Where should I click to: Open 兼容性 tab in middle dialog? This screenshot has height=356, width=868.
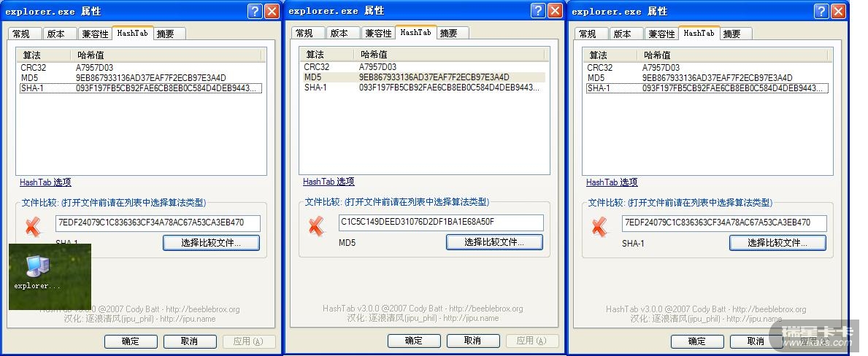[x=379, y=33]
